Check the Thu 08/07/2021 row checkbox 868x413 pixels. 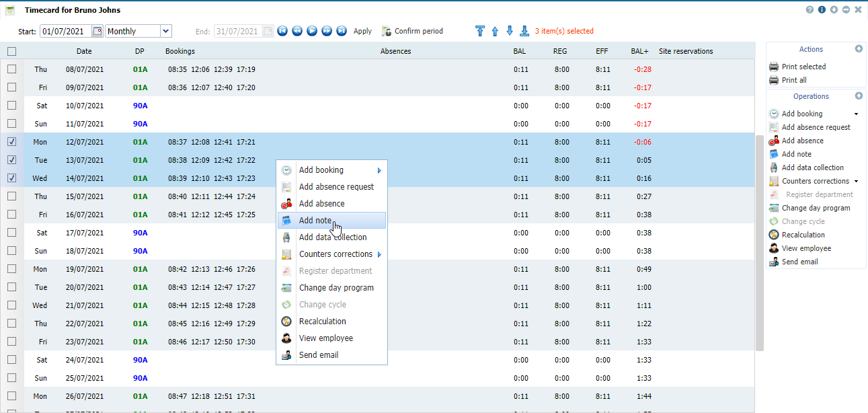(x=11, y=69)
